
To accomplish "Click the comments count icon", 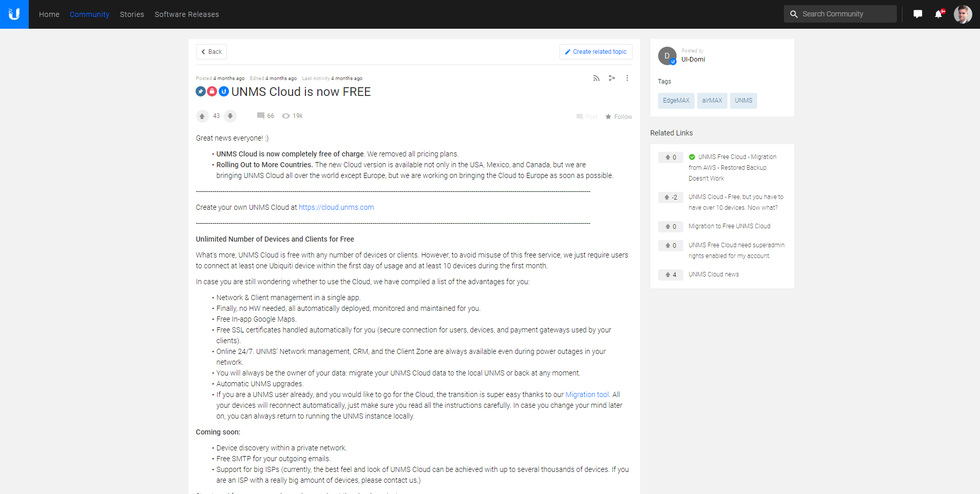I will pos(261,116).
